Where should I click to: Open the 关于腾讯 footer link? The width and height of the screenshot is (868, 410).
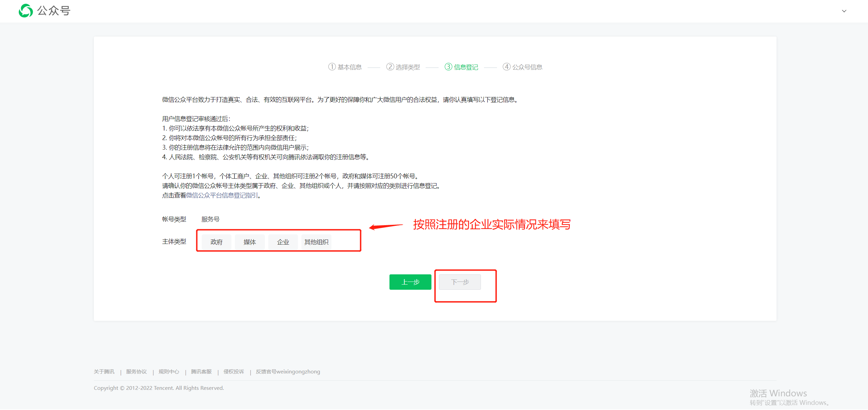(x=104, y=372)
